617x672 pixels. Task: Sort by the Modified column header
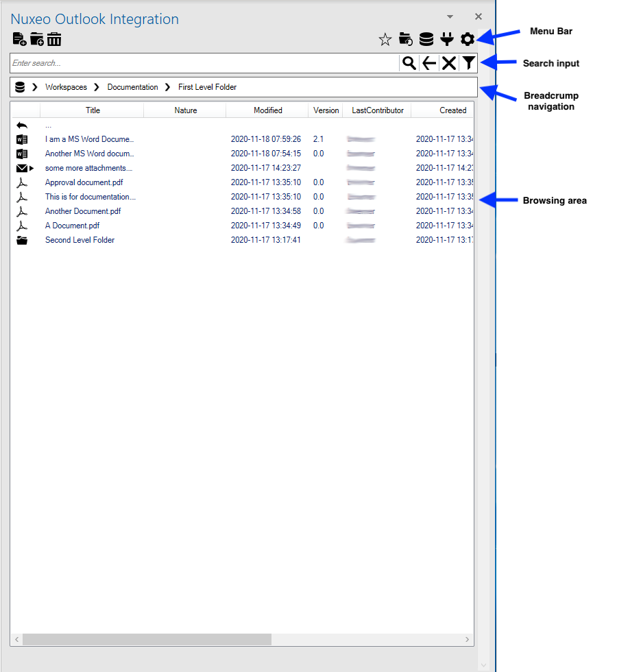[x=267, y=110]
